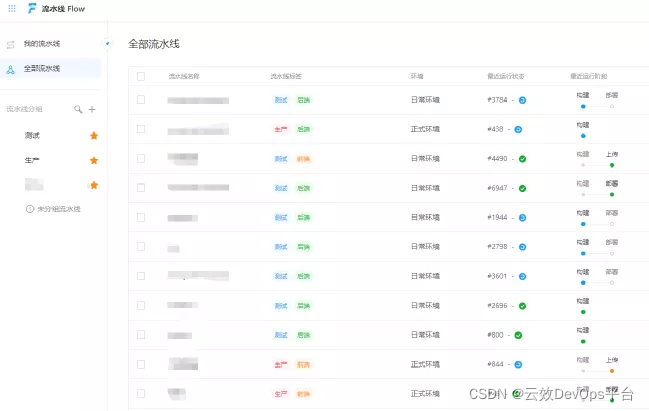
Task: Open 我的流水线 in the sidebar
Action: (x=42, y=43)
